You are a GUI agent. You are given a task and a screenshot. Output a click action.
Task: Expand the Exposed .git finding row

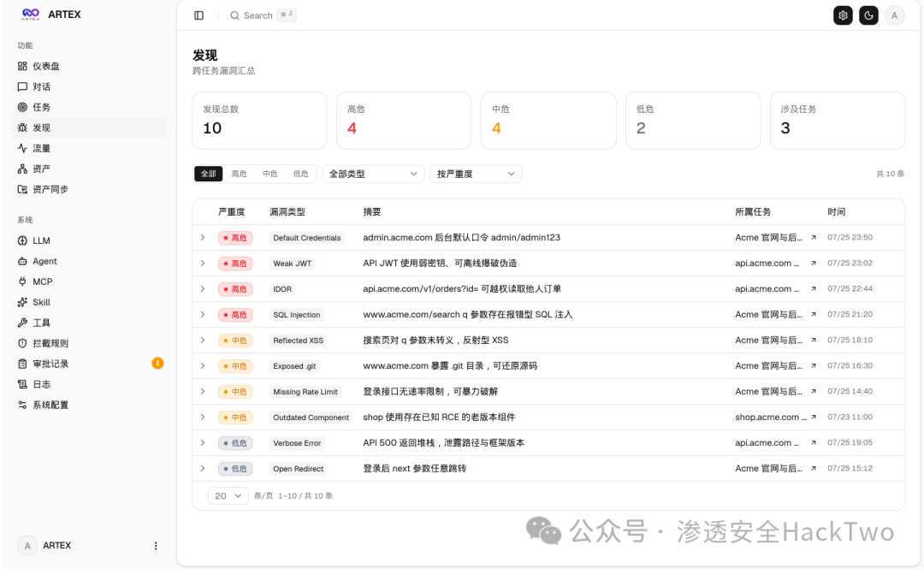[x=203, y=365]
